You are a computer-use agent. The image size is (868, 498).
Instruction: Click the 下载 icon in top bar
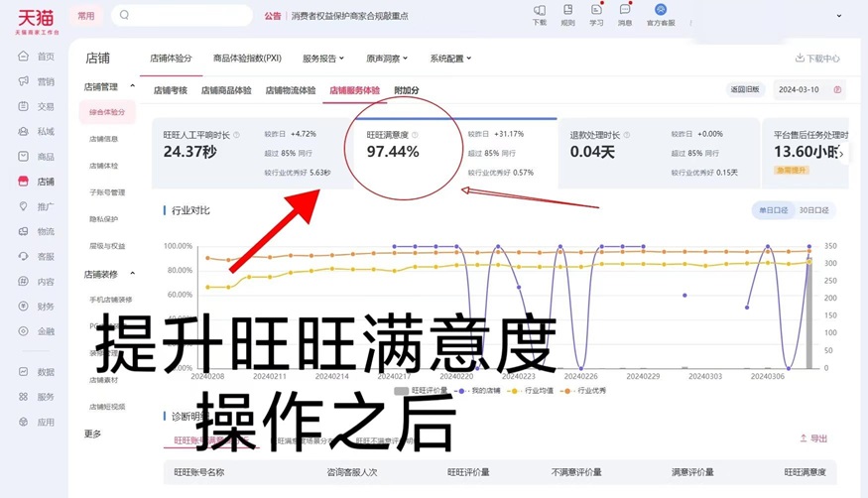(x=540, y=11)
